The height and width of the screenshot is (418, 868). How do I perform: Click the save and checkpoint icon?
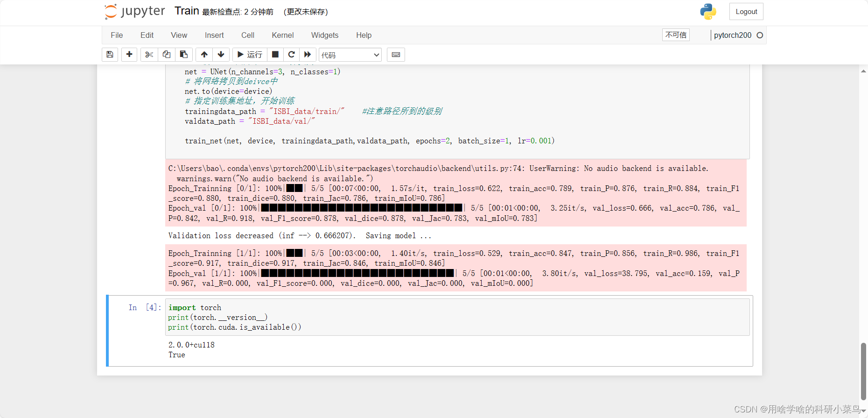point(110,55)
